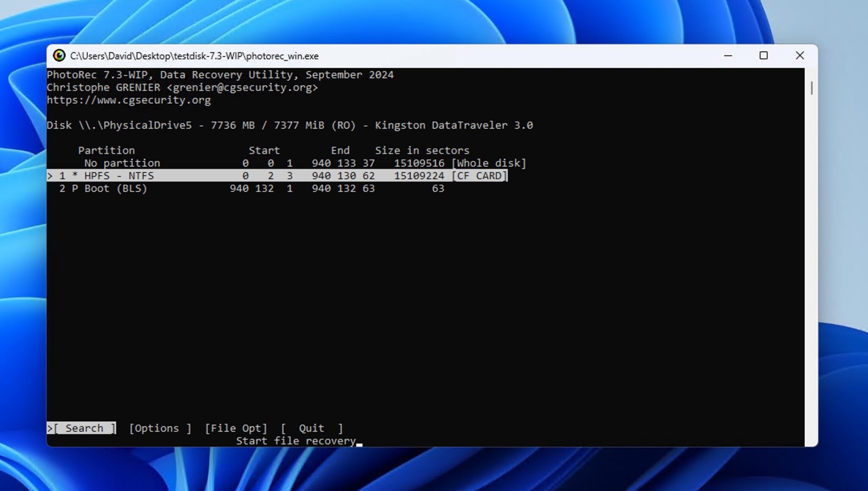Click the blinking cursor at the bottom
This screenshot has height=491, width=868.
359,443
